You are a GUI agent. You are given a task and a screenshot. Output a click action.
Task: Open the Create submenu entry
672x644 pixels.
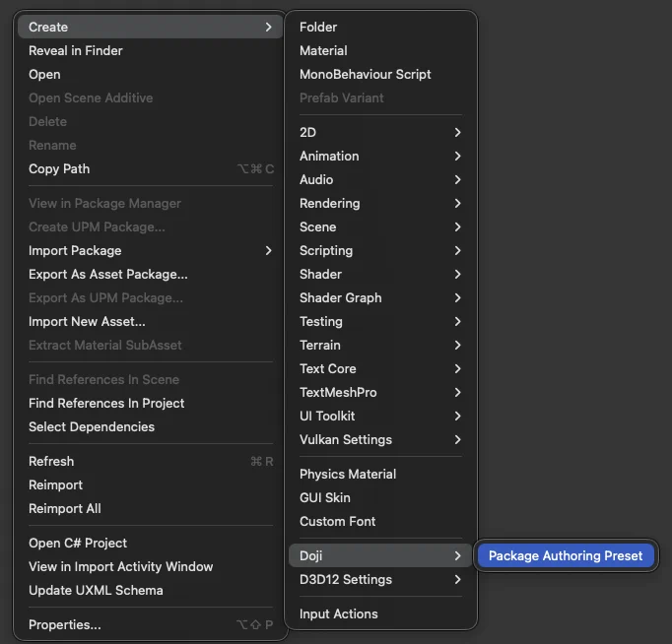click(x=150, y=27)
